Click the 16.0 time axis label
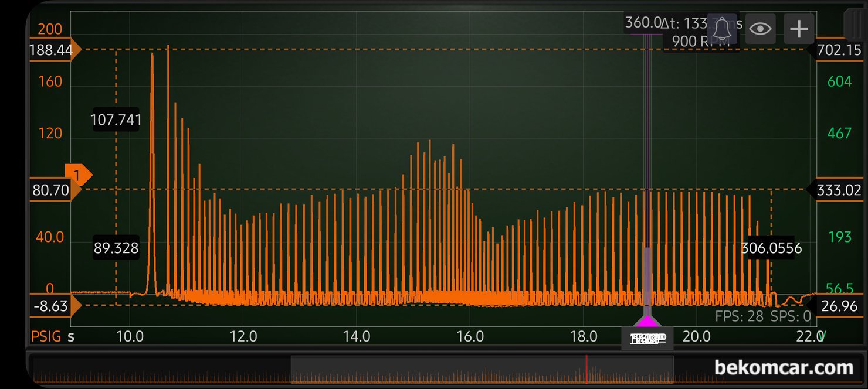The width and height of the screenshot is (868, 389). pos(470,336)
